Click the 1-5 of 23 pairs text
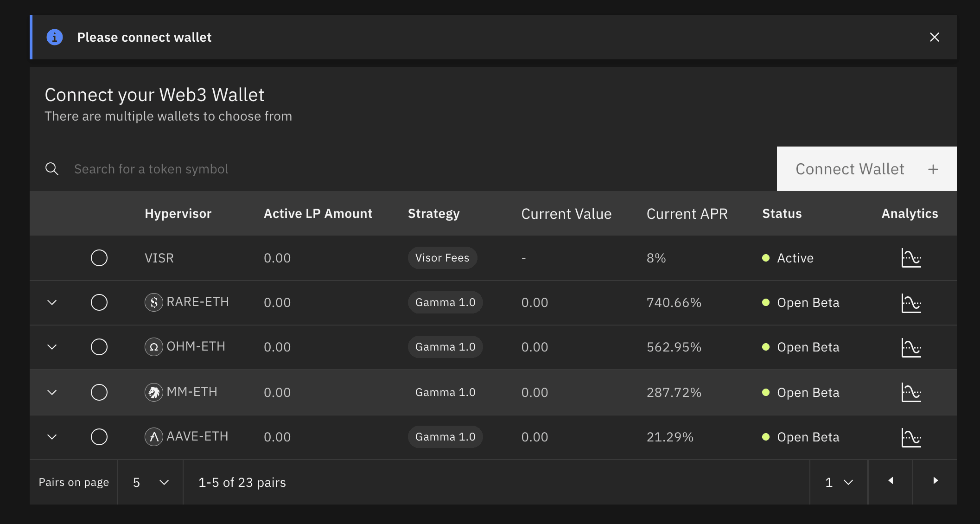Viewport: 980px width, 524px height. point(242,482)
